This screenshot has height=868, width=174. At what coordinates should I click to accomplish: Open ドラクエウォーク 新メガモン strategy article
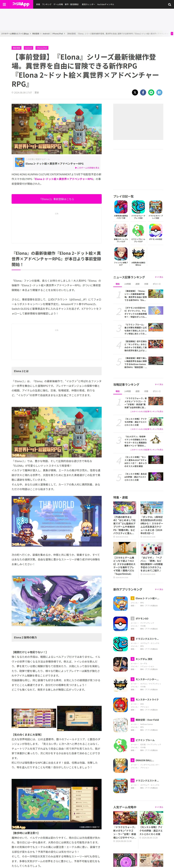point(138,403)
